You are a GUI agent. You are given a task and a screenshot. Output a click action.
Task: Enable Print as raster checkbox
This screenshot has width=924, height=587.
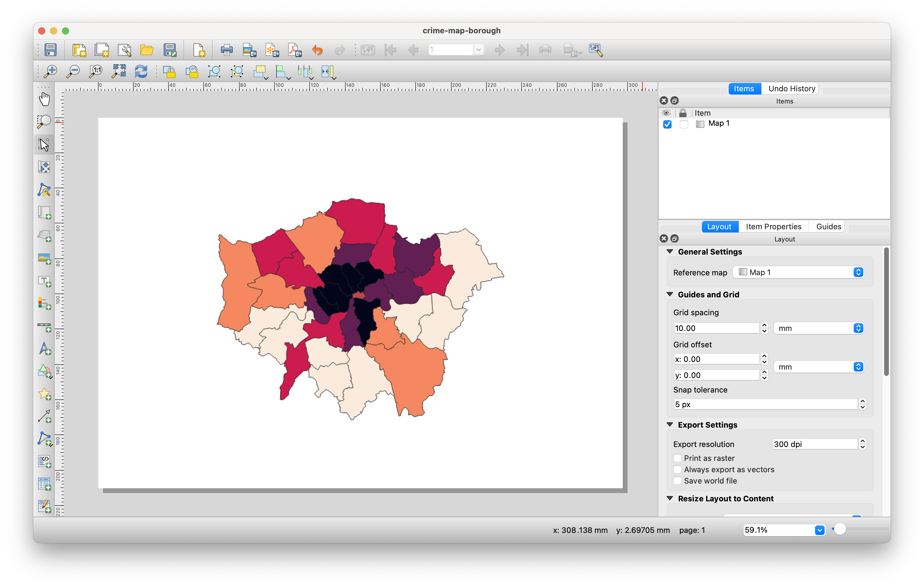coord(677,458)
